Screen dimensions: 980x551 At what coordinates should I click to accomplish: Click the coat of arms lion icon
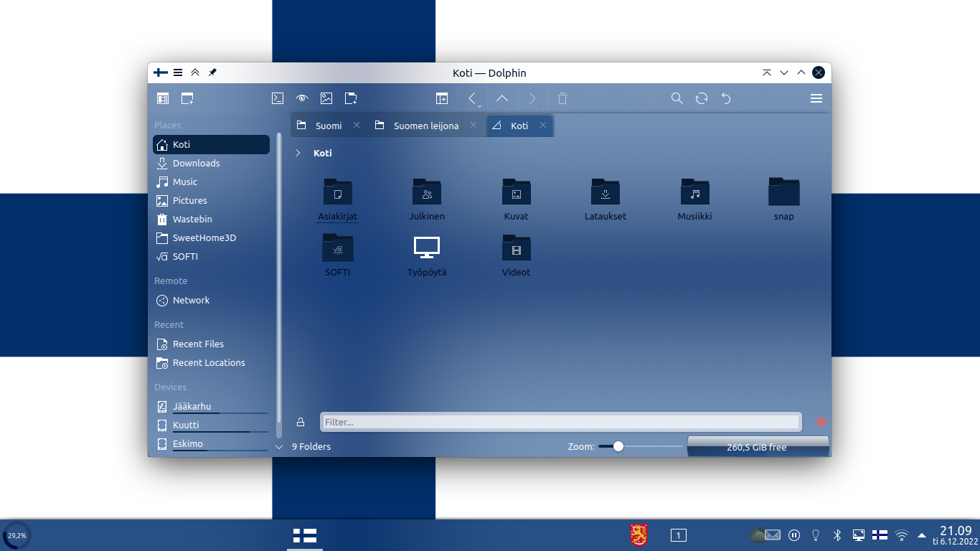[x=639, y=535]
